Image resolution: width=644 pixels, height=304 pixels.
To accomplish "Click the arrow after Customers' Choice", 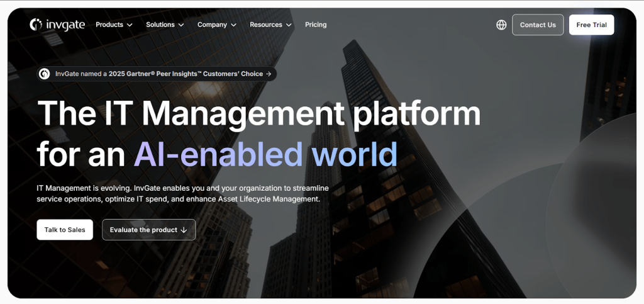I will (269, 74).
